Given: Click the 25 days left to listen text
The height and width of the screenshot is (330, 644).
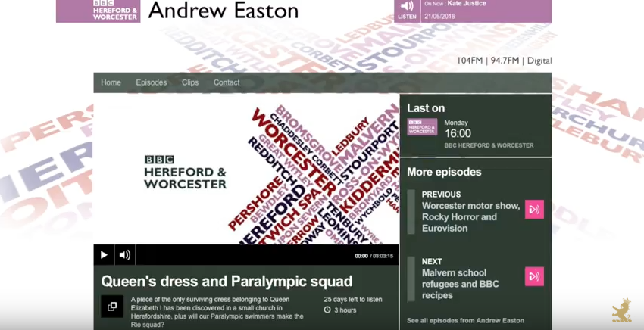Looking at the screenshot, I should click(353, 299).
